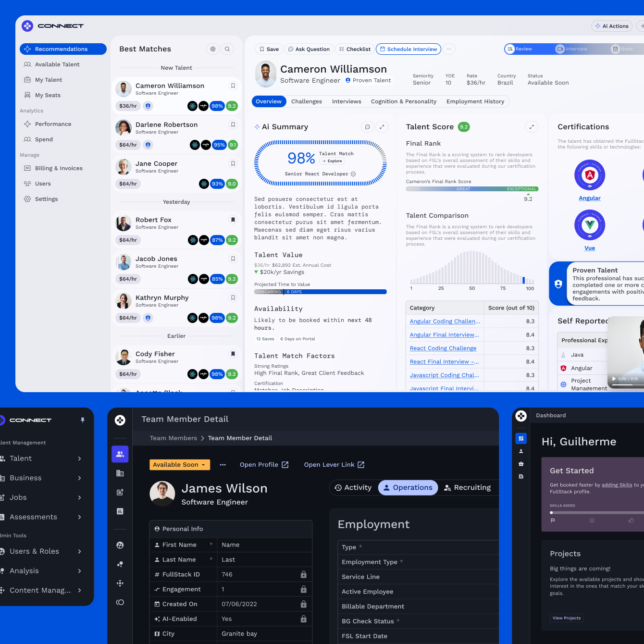
Task: Click the My Talent briefcase icon
Action: coord(27,80)
